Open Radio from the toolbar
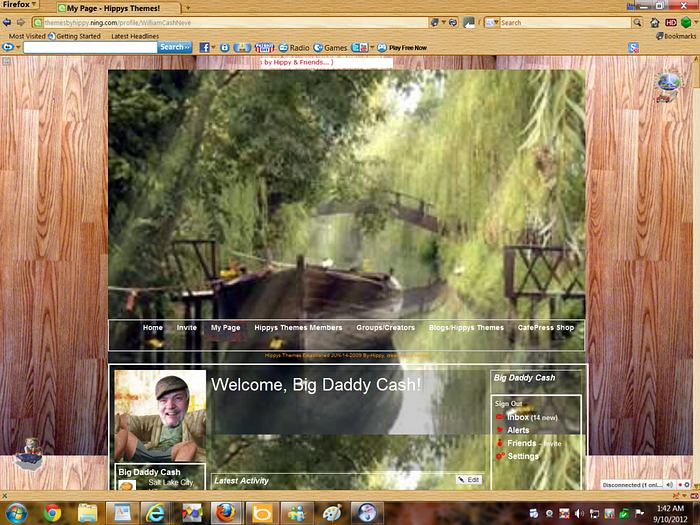 [x=293, y=47]
